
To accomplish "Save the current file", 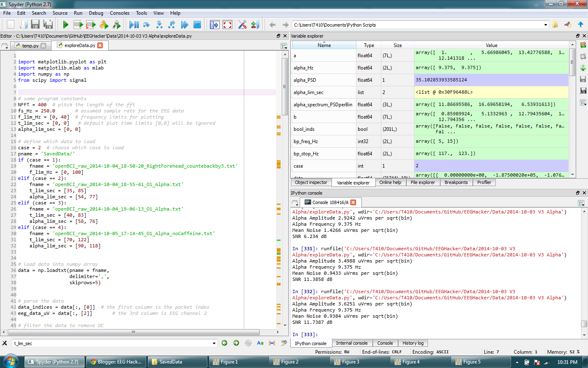I will tap(36, 25).
